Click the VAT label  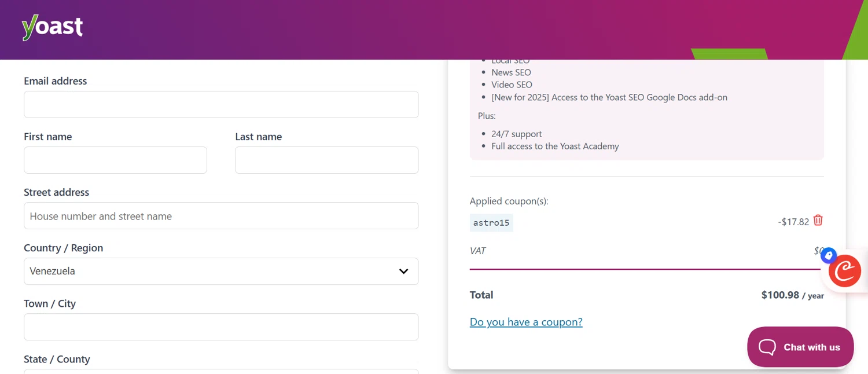click(x=478, y=251)
